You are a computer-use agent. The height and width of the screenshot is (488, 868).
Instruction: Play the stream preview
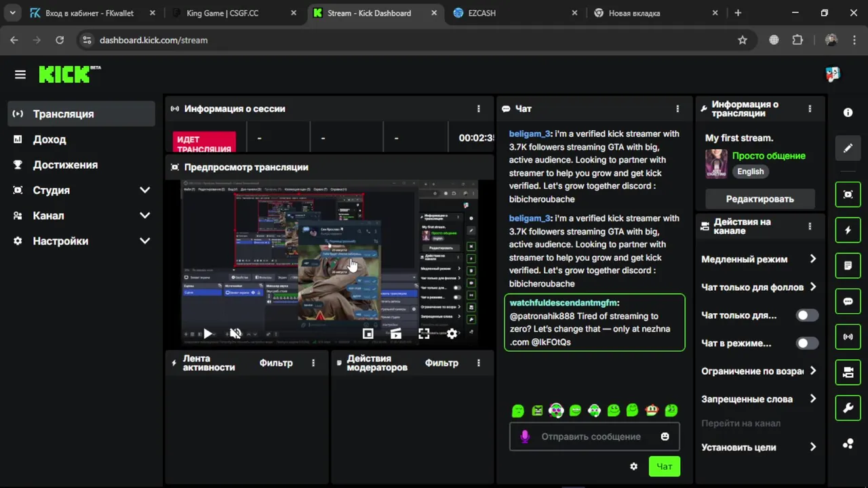(x=208, y=333)
